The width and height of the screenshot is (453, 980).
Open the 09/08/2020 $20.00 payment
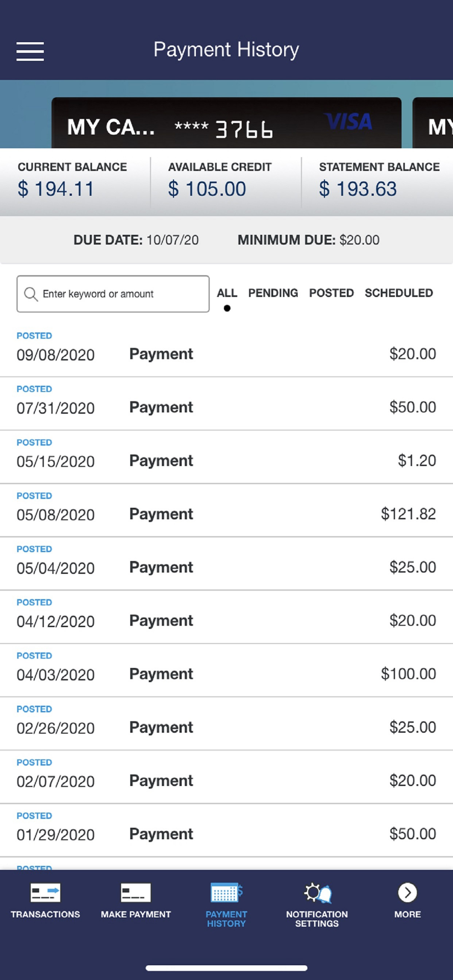[x=226, y=350]
